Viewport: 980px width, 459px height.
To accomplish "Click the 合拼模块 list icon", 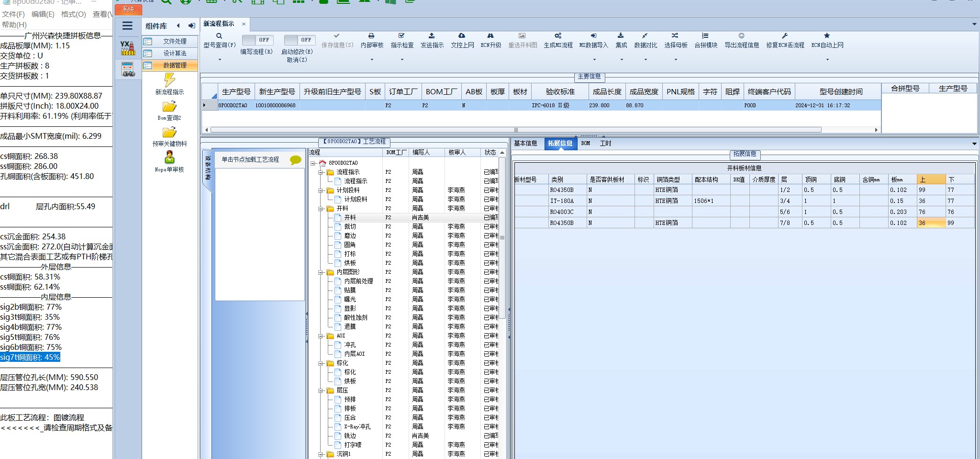I will [x=705, y=36].
